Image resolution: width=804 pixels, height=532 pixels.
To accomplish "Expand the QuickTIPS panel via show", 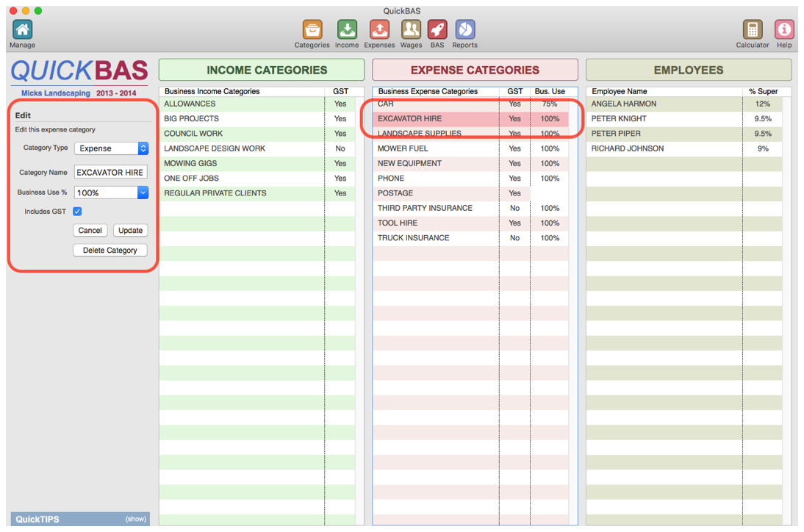I will (x=136, y=518).
